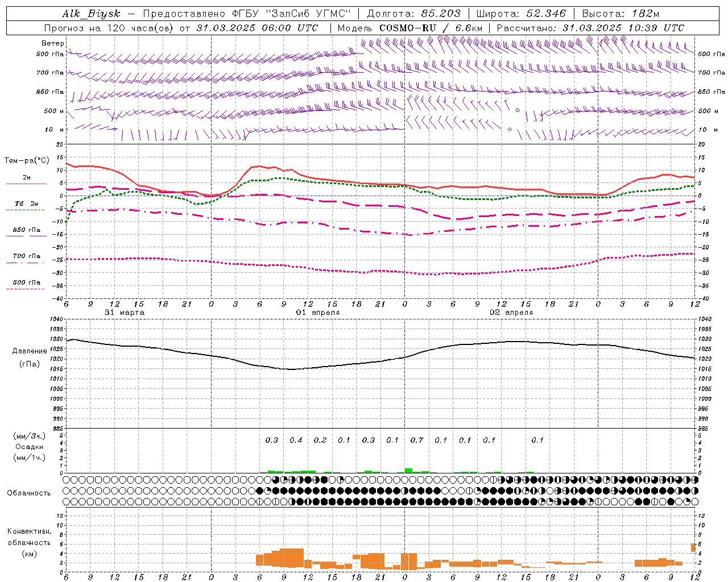Click the 'Модель COSMO-RU / 6.6км' label
Screen dimensions: 728x582
tap(410, 28)
